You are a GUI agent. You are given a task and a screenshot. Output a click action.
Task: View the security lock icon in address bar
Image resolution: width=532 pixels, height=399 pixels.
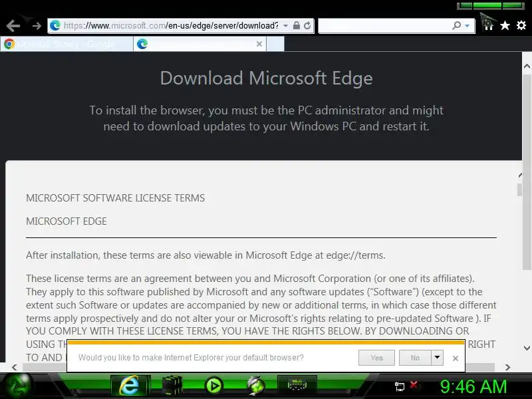coord(296,25)
